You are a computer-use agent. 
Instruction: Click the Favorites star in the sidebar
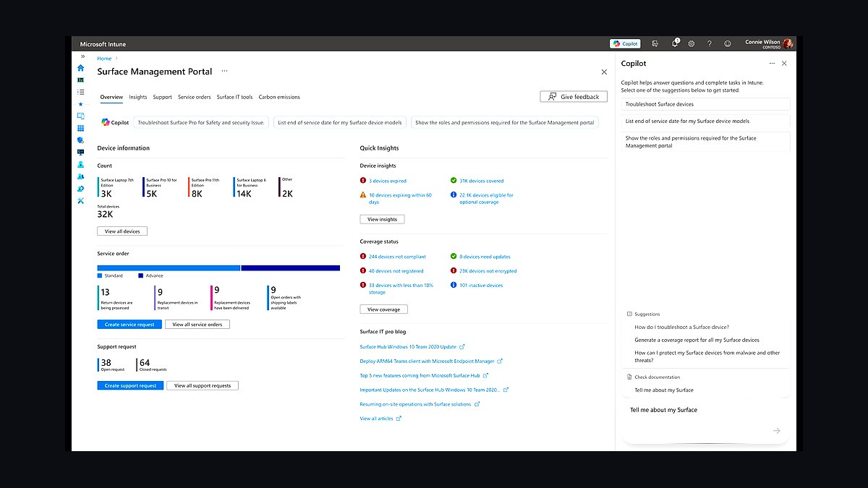pyautogui.click(x=80, y=104)
